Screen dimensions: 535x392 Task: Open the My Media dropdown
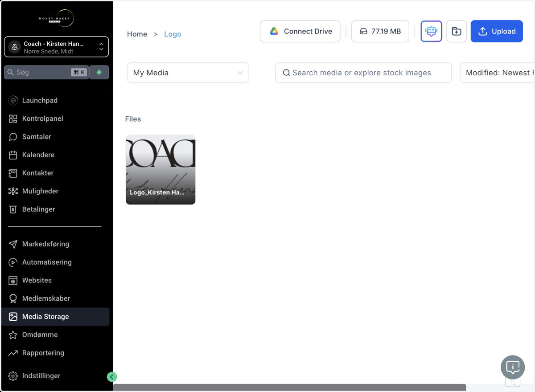(188, 73)
